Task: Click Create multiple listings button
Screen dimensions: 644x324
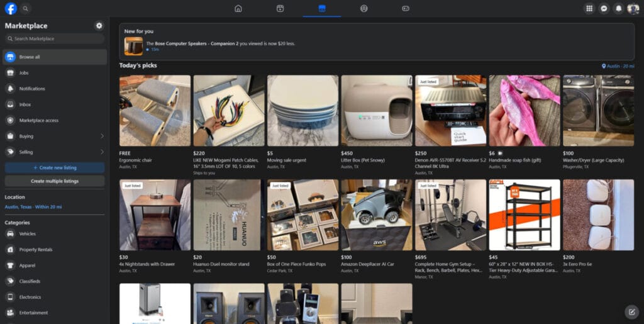Action: (x=55, y=181)
